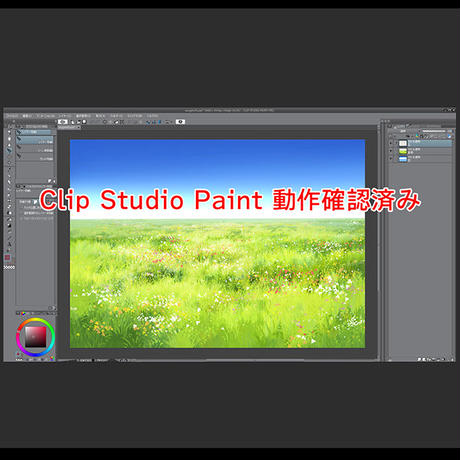Open the canvas tab dropdown arrow
The width and height of the screenshot is (460, 460).
pos(79,127)
